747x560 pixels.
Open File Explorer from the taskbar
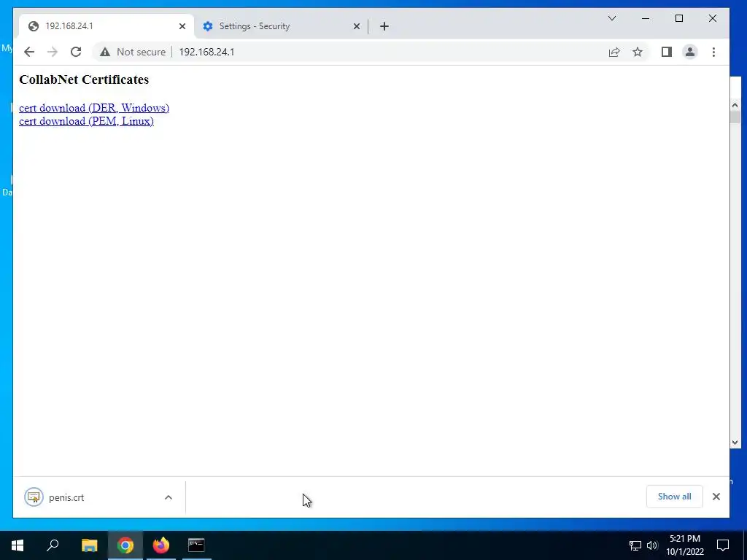pos(89,545)
